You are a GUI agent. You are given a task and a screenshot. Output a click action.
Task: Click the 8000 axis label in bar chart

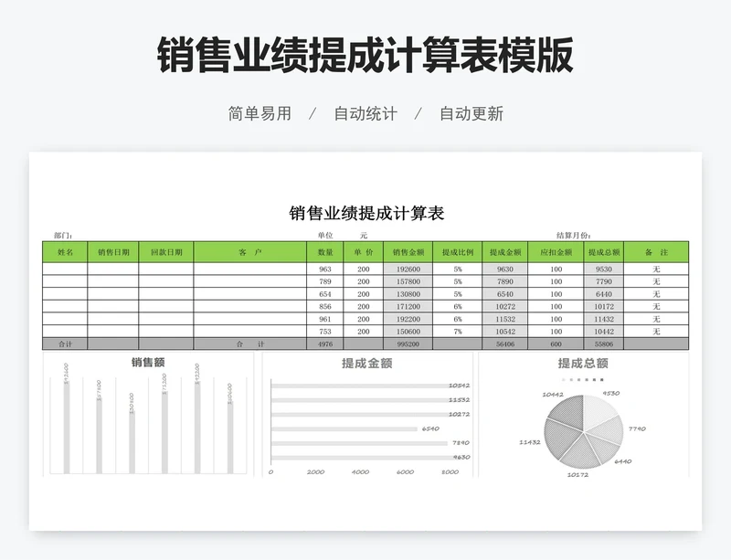[450, 472]
